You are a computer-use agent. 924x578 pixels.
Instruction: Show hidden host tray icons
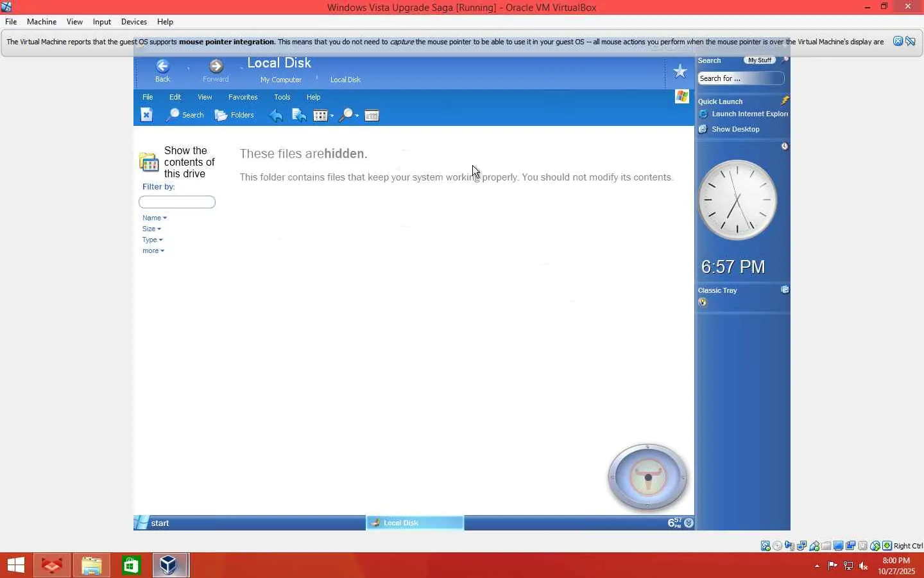click(x=817, y=566)
